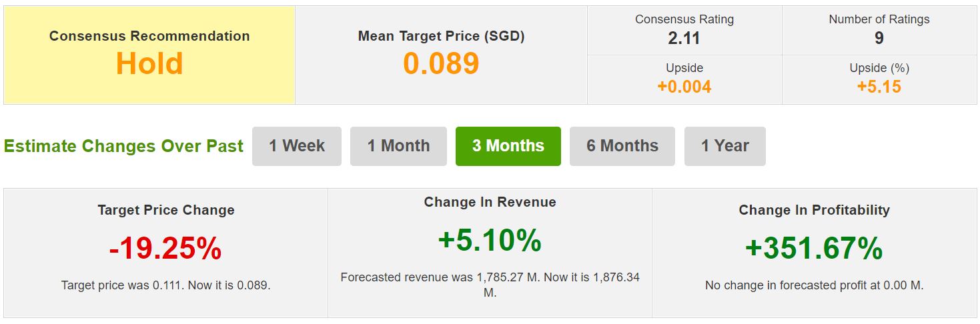The height and width of the screenshot is (324, 980).
Task: Click the +351.67% profitability change figure
Action: (814, 249)
